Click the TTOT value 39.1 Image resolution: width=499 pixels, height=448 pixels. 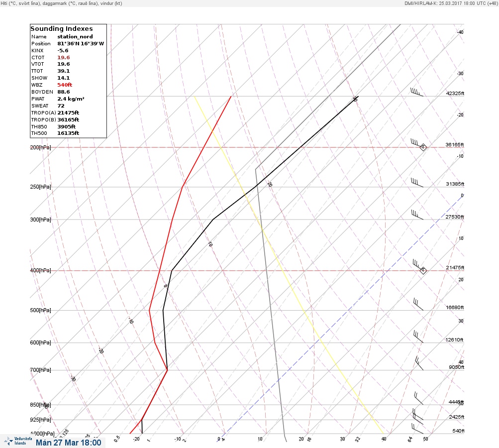point(64,71)
